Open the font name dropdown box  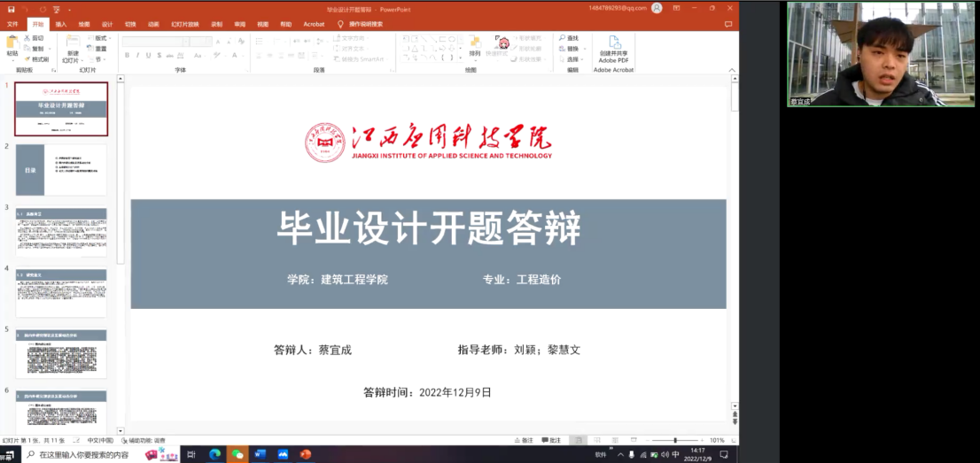(155, 41)
